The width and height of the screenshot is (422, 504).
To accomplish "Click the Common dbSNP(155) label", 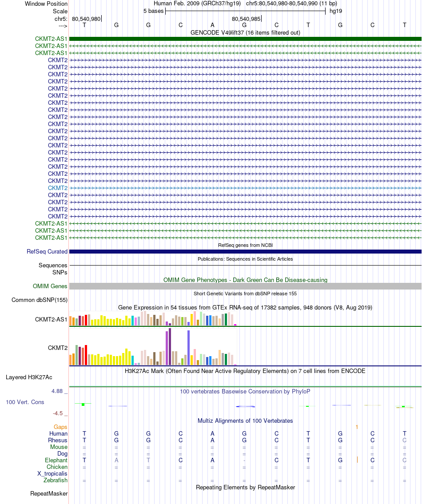I will coord(40,300).
